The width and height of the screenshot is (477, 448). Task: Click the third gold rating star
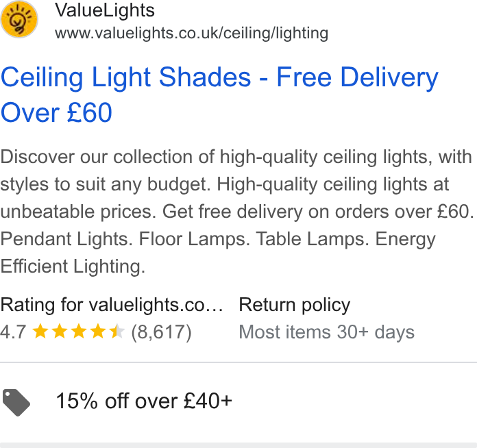coord(79,332)
